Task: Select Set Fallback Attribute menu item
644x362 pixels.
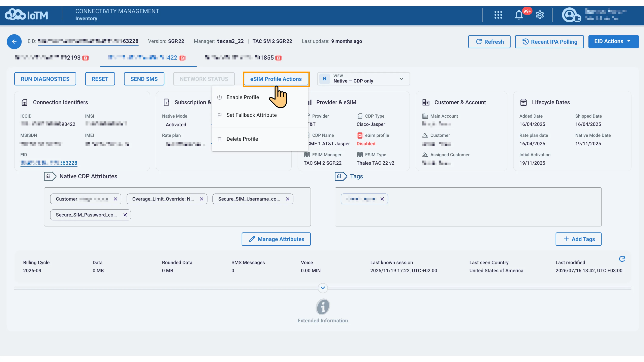Action: pyautogui.click(x=260, y=115)
